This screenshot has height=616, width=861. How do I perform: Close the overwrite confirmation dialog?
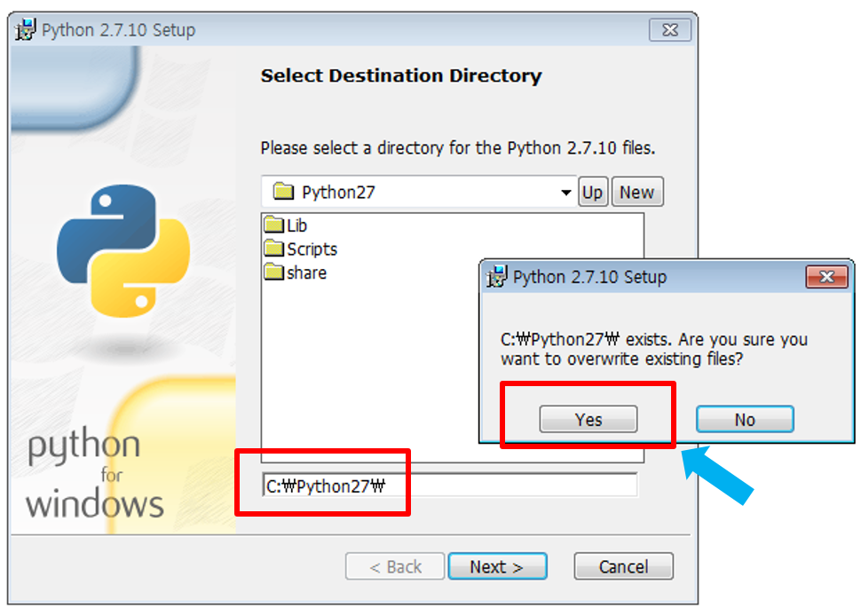click(x=825, y=277)
